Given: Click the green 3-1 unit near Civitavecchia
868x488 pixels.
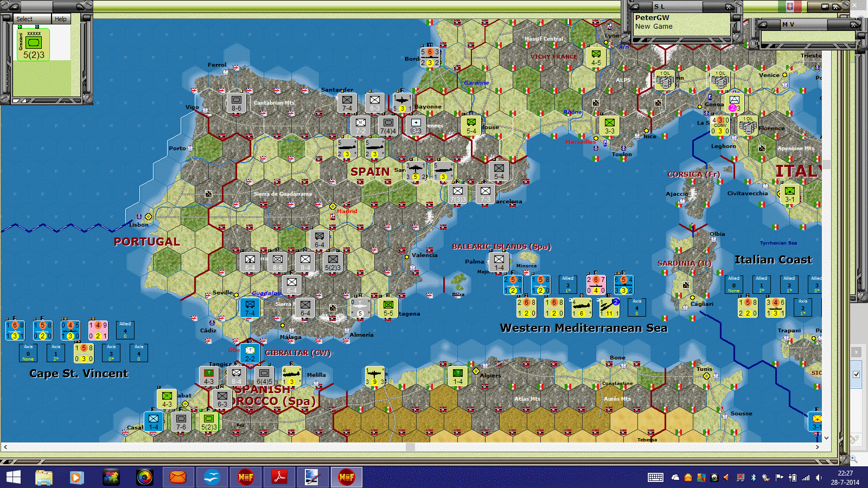Looking at the screenshot, I should 790,194.
